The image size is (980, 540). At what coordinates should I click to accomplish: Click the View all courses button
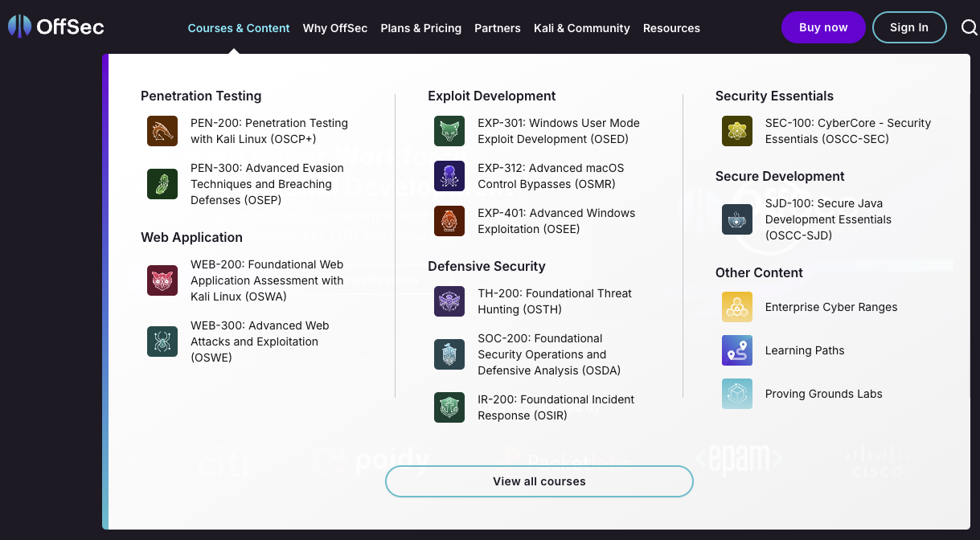(539, 481)
